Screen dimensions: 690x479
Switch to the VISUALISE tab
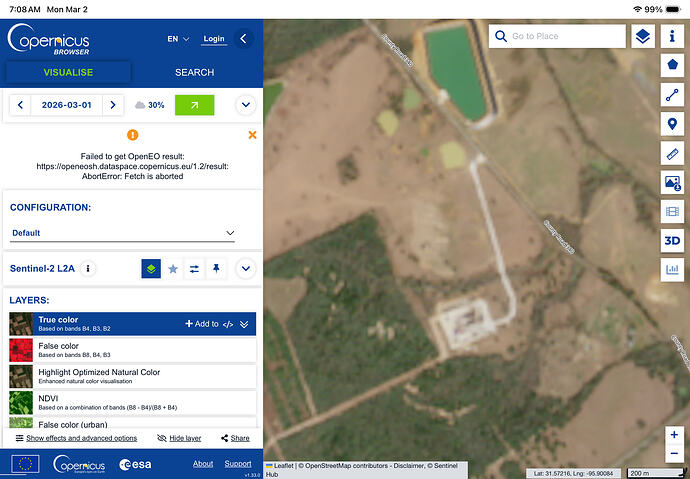point(68,72)
